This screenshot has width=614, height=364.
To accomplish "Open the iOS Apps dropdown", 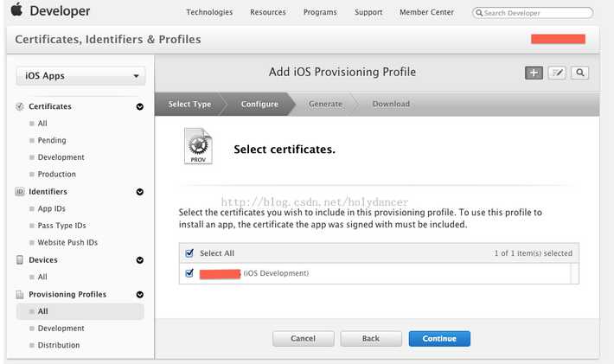I will pos(80,76).
